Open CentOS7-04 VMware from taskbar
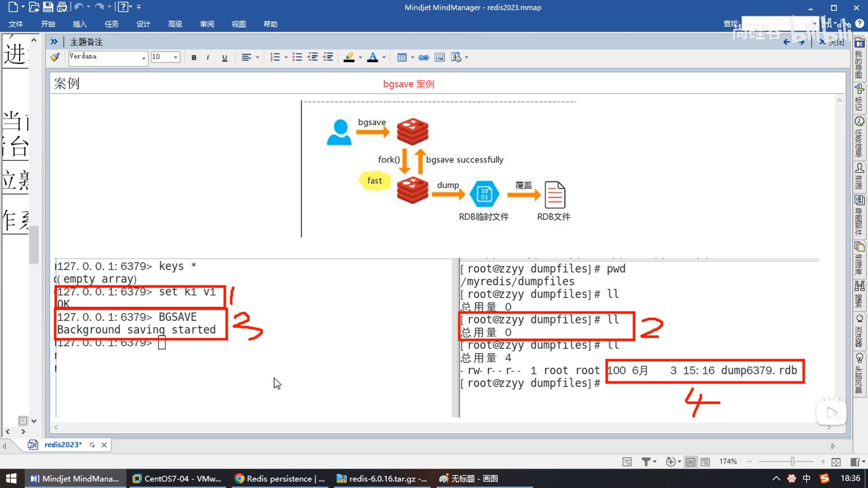The width and height of the screenshot is (868, 488). (177, 479)
